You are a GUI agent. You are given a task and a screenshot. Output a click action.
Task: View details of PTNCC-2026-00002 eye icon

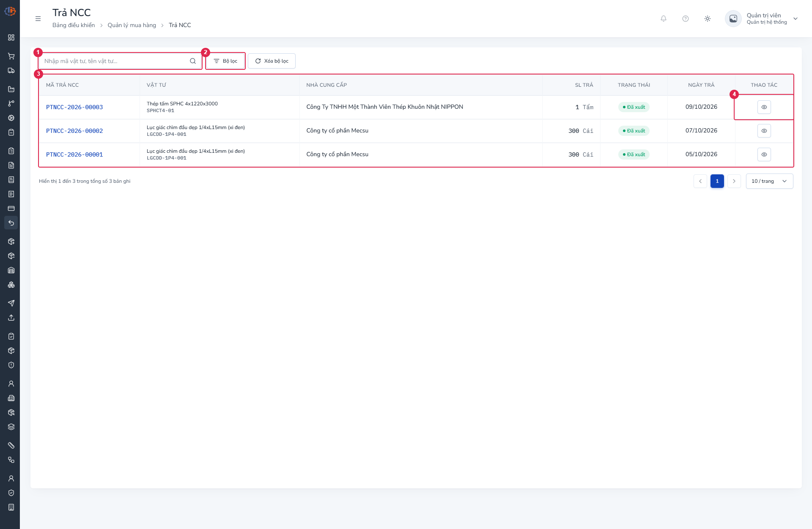point(764,131)
